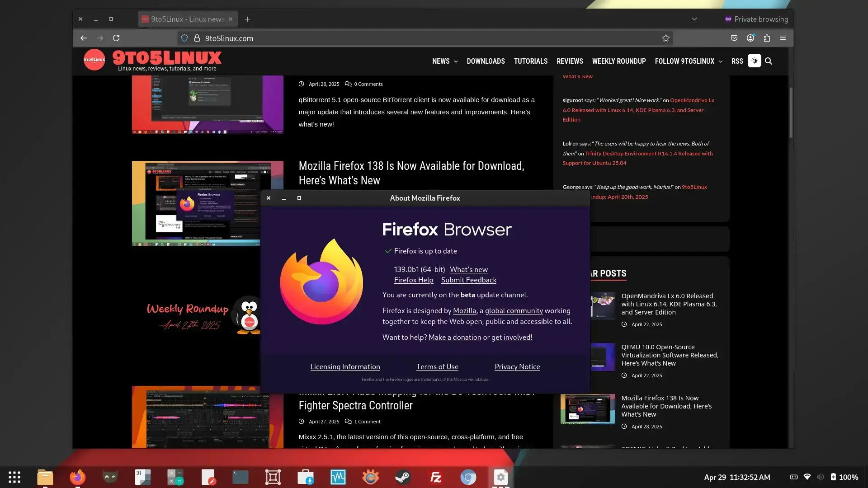The width and height of the screenshot is (868, 488).
Task: Open the extensions puzzle icon
Action: coord(767,38)
